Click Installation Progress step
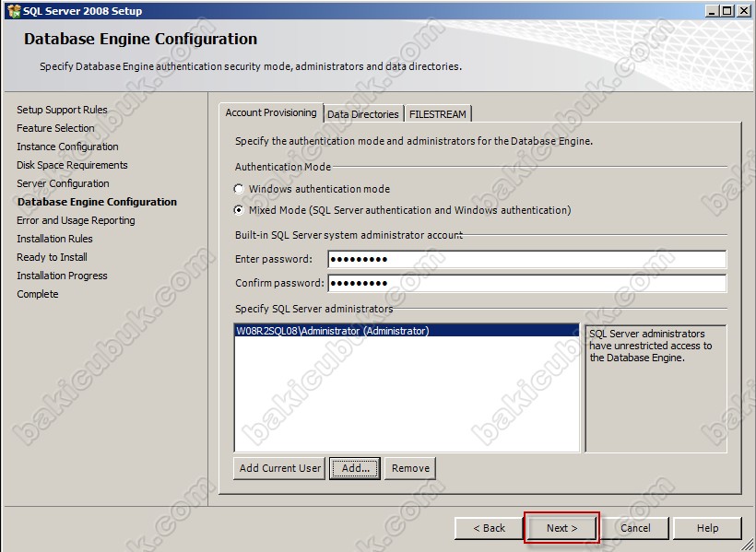Image resolution: width=756 pixels, height=552 pixels. [x=62, y=276]
